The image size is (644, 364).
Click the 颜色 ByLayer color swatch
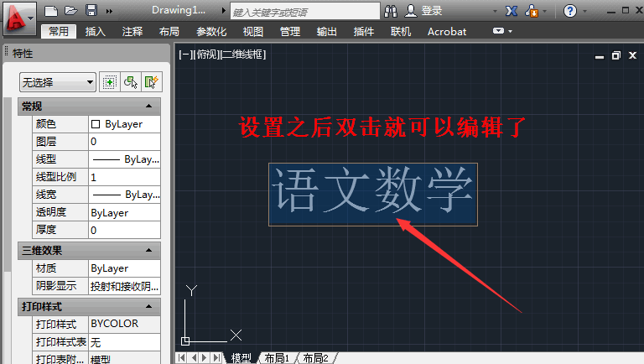[x=96, y=124]
